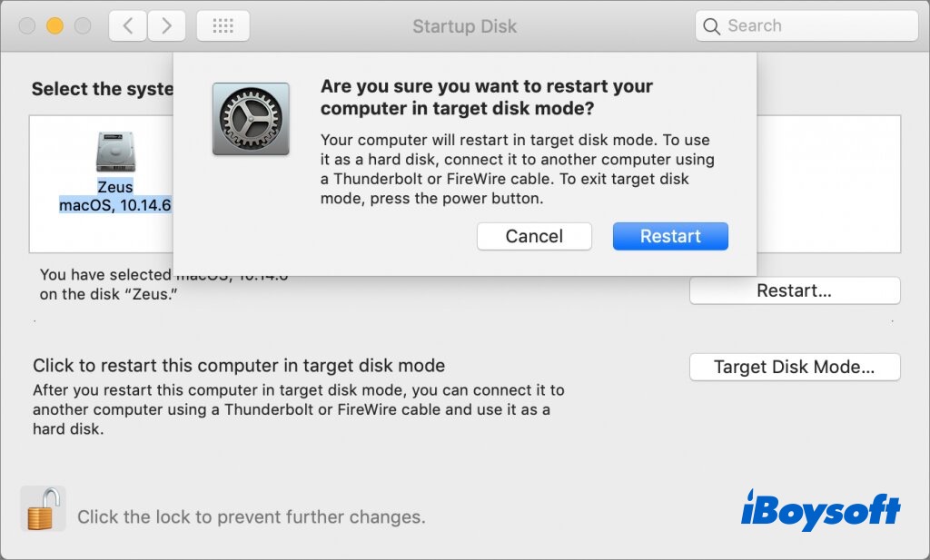Click the iBoysoft logo

(x=821, y=510)
